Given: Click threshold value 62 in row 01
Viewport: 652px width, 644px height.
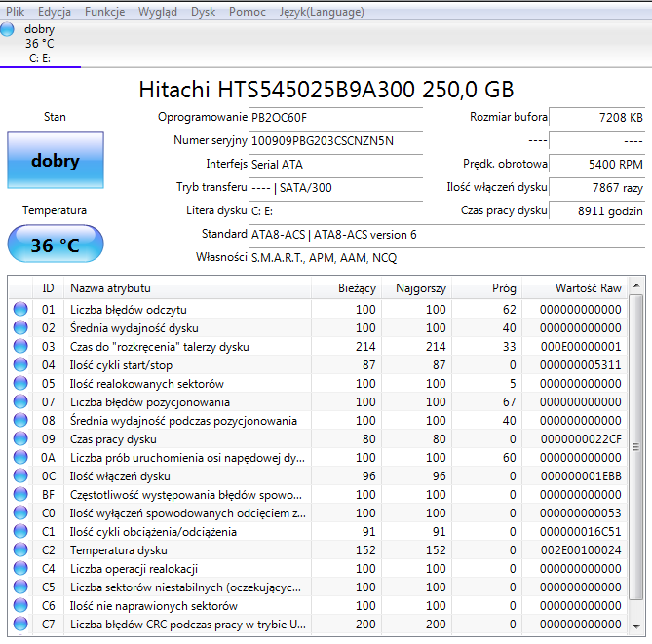Looking at the screenshot, I should coord(509,309).
